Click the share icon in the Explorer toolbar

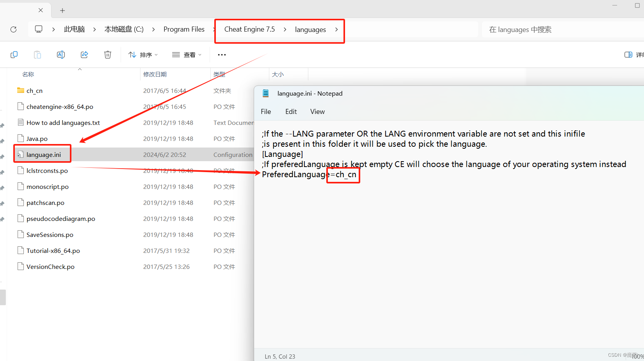click(x=84, y=55)
